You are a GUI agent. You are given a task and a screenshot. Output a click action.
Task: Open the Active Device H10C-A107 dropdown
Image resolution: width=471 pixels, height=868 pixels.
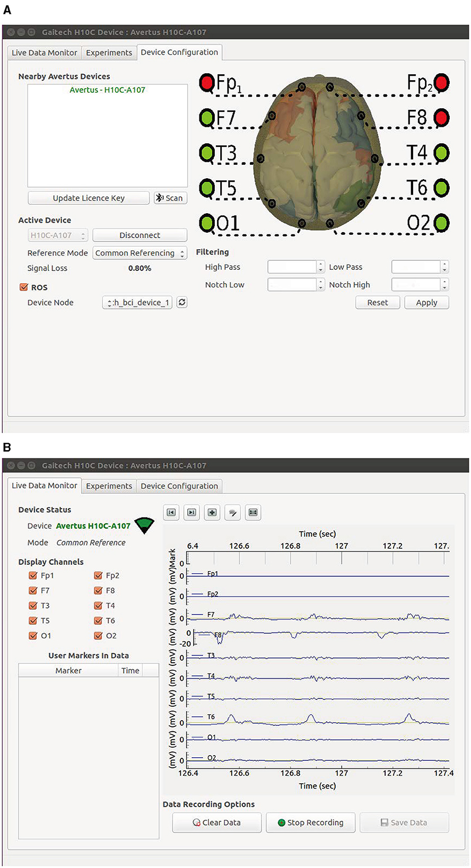pos(58,235)
